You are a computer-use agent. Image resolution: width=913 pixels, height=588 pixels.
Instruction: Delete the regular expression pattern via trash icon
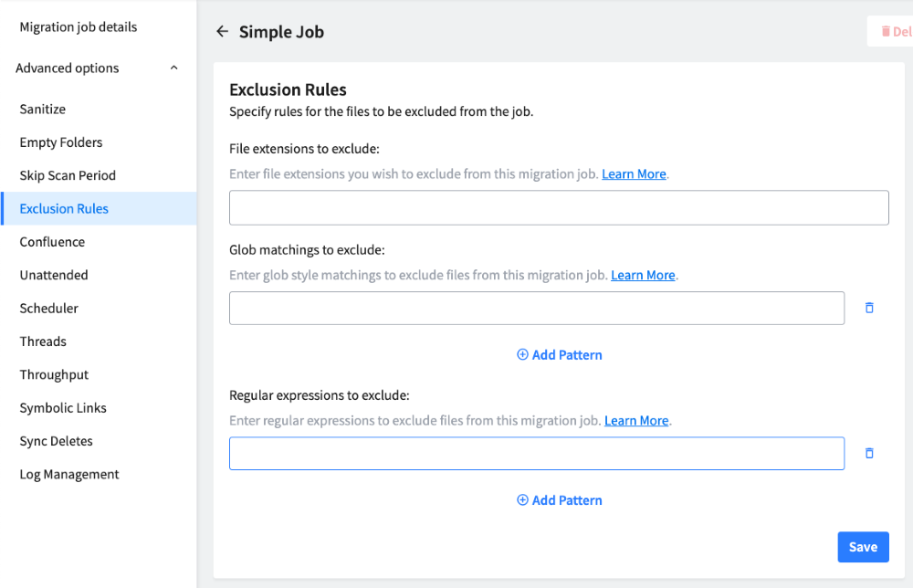coord(868,453)
